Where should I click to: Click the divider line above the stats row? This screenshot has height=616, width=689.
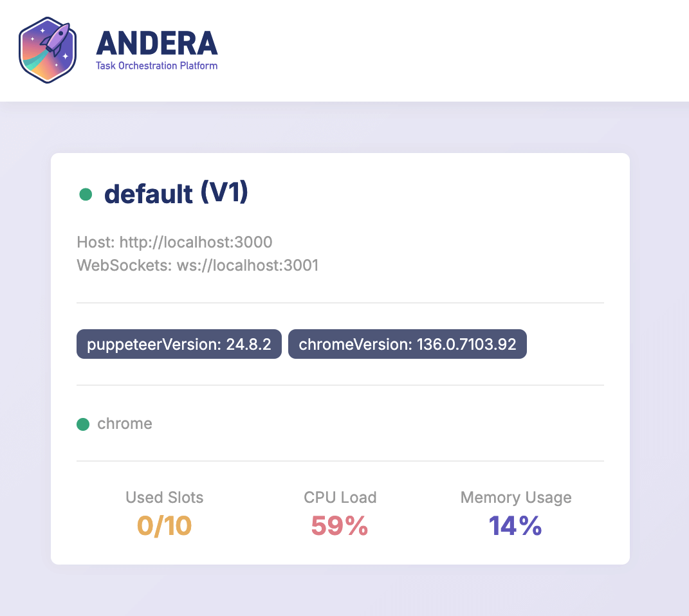tap(340, 461)
